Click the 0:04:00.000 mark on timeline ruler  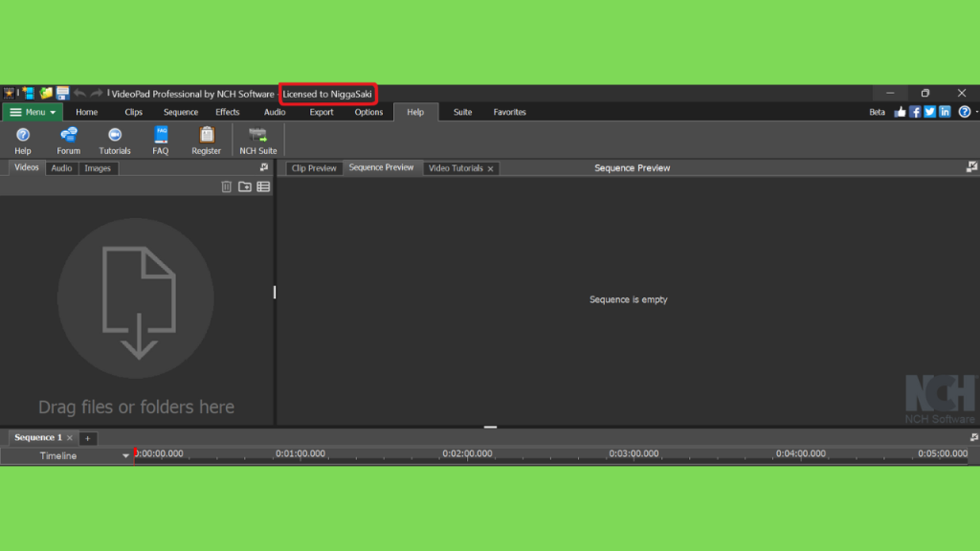coord(801,453)
